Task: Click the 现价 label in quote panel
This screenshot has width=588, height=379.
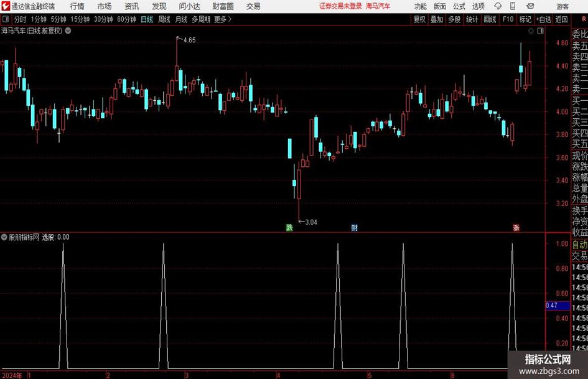Action: tap(580, 156)
